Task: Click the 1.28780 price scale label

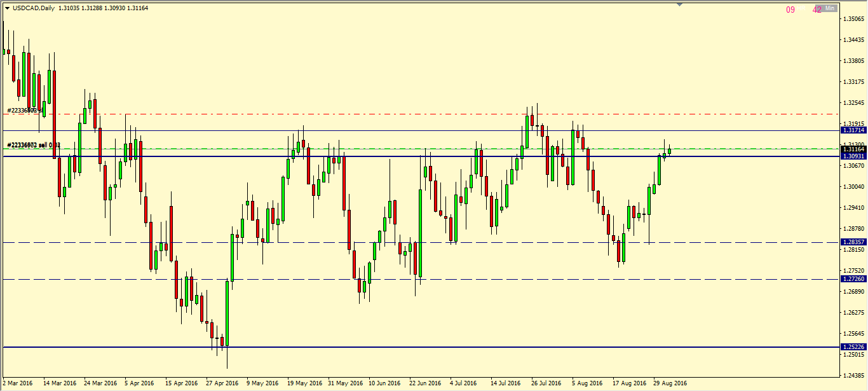Action: [x=854, y=229]
